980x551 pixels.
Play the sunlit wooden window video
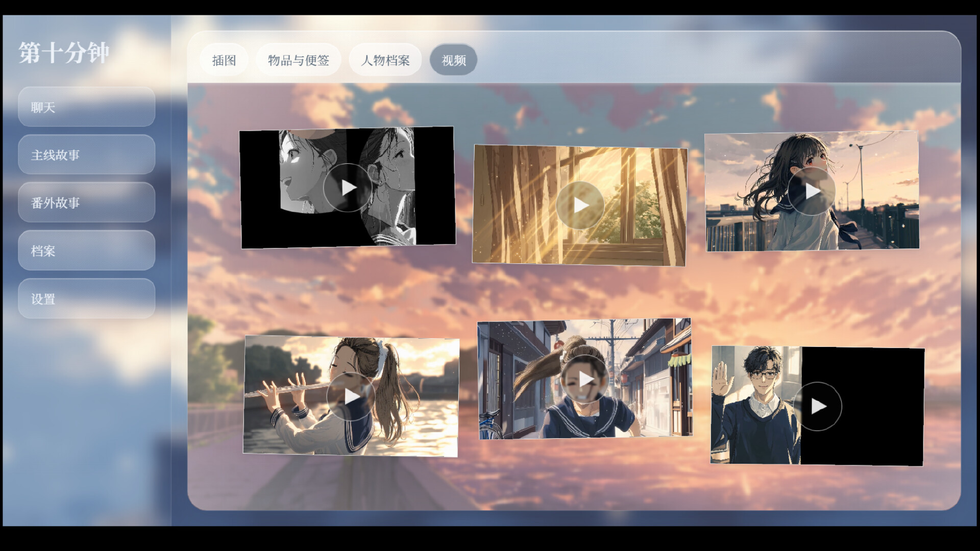pos(580,205)
